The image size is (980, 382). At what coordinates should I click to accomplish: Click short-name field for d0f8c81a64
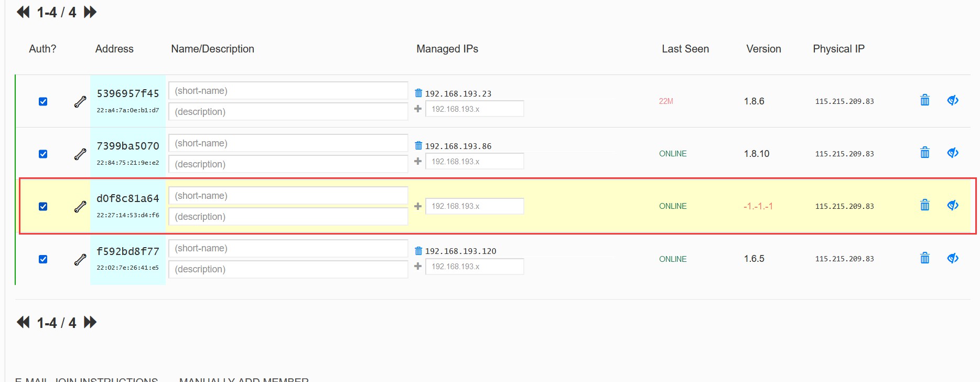[x=288, y=196]
